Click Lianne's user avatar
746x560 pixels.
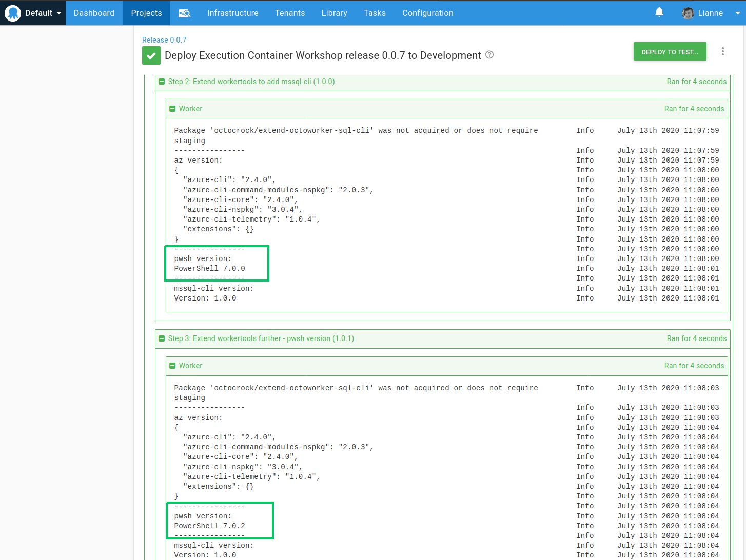coord(688,13)
